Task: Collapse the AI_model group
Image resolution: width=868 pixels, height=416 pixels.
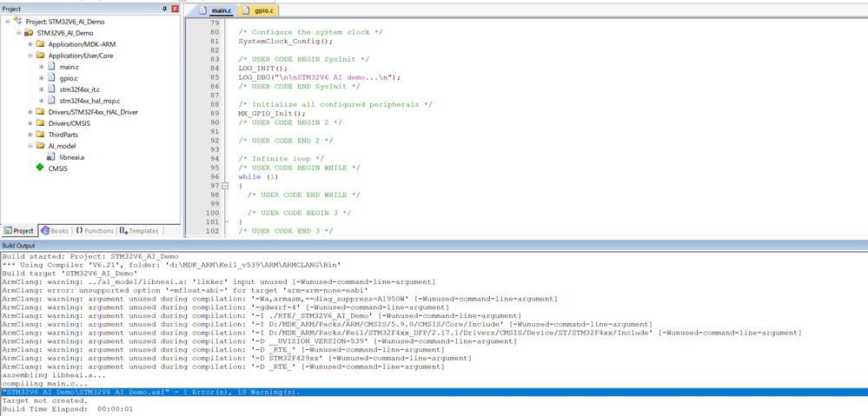Action: (30, 146)
